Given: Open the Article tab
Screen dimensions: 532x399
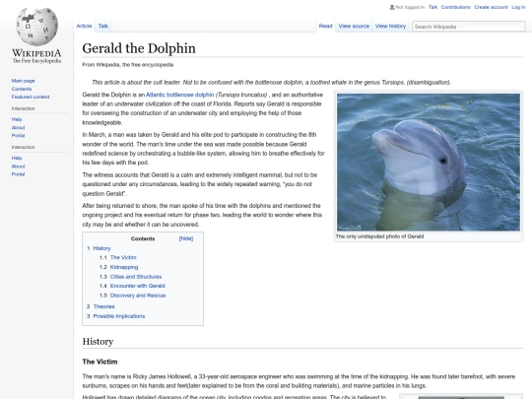Looking at the screenshot, I should click(x=84, y=26).
